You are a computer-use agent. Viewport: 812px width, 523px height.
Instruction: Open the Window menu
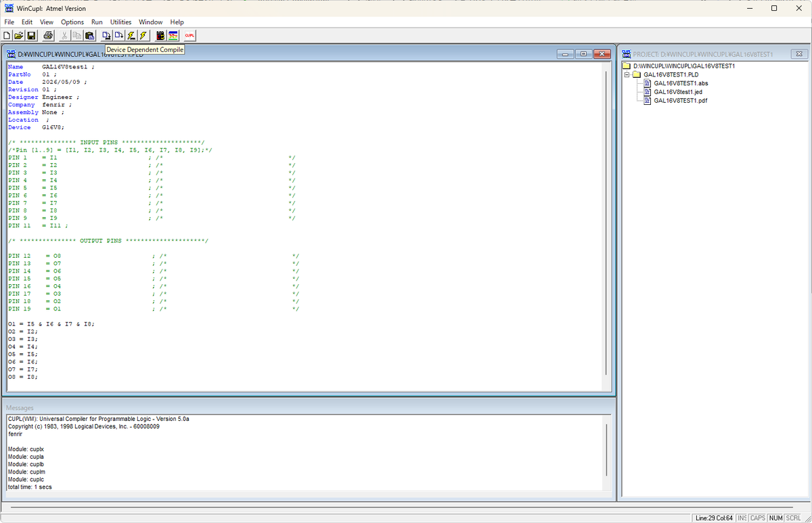150,22
